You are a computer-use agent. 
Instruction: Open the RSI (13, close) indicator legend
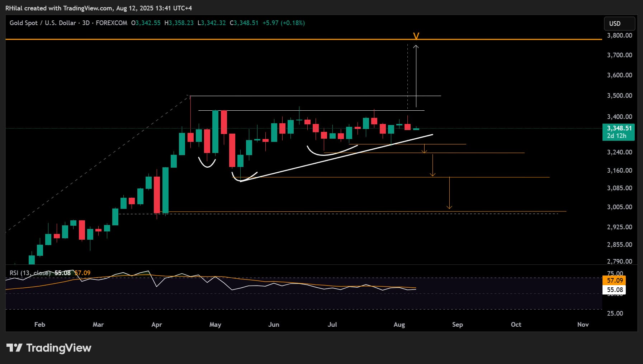30,273
